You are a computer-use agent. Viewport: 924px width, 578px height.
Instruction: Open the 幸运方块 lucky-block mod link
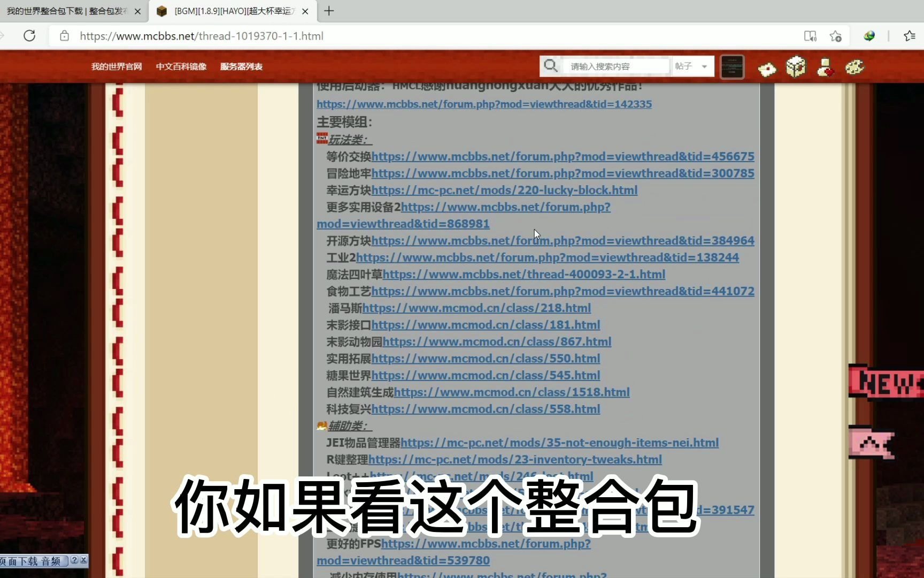pos(505,190)
